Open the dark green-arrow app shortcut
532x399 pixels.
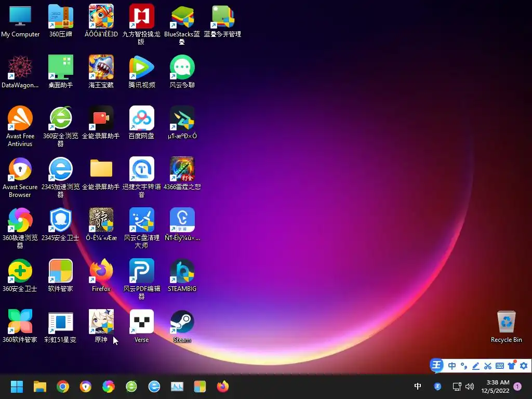click(182, 122)
